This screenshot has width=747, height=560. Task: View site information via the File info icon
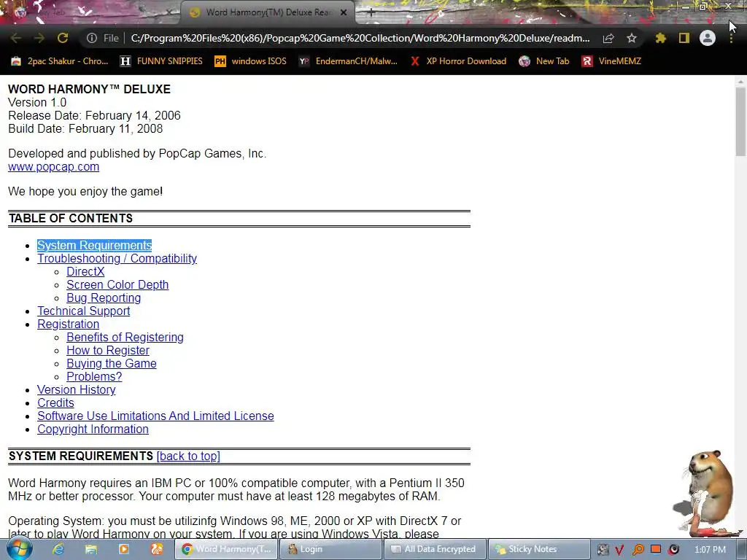[x=92, y=38]
